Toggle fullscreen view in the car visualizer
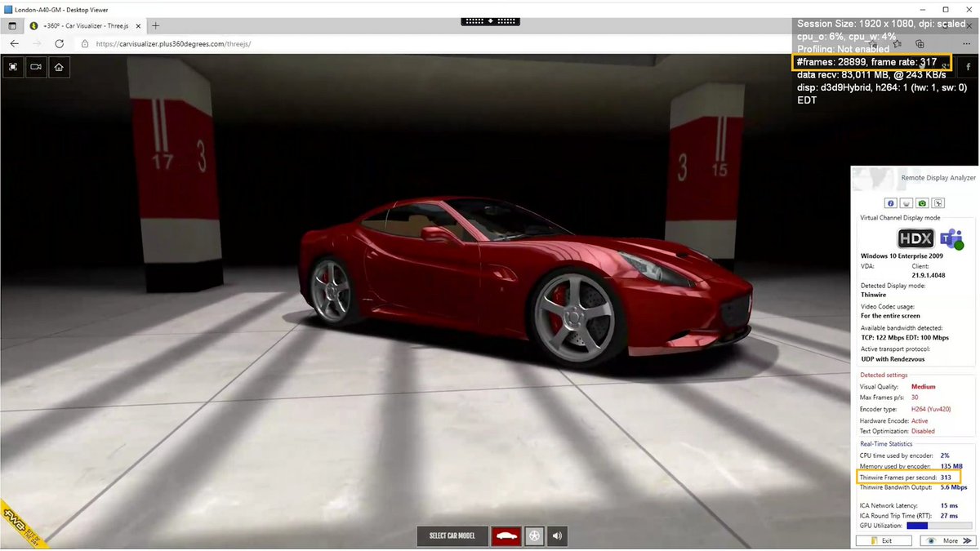This screenshot has width=980, height=551. coord(13,68)
